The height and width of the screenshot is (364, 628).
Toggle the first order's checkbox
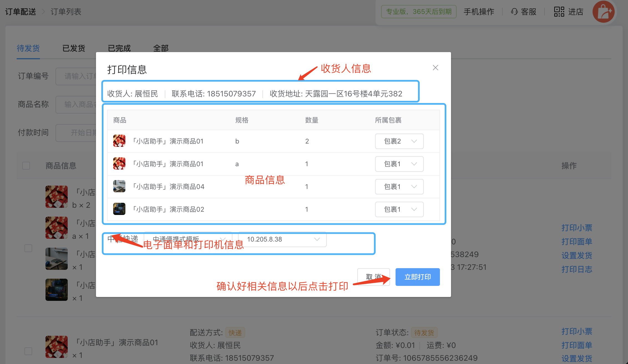[28, 248]
